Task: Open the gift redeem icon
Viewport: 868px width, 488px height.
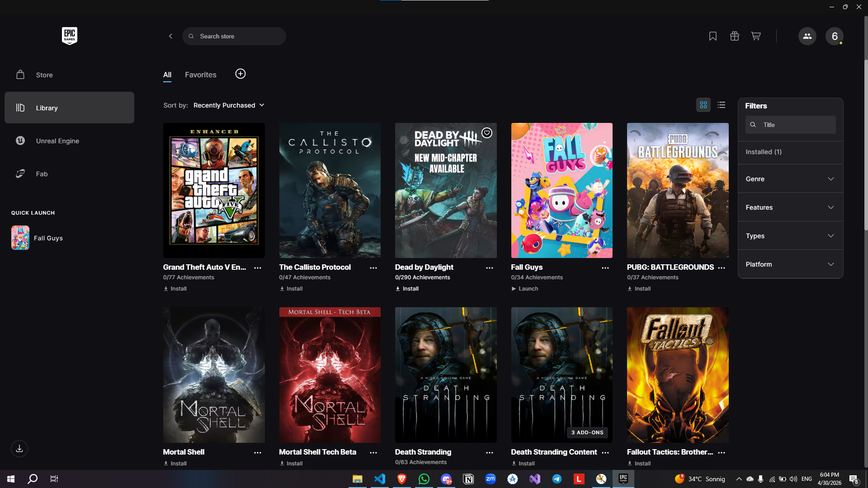Action: pyautogui.click(x=735, y=36)
